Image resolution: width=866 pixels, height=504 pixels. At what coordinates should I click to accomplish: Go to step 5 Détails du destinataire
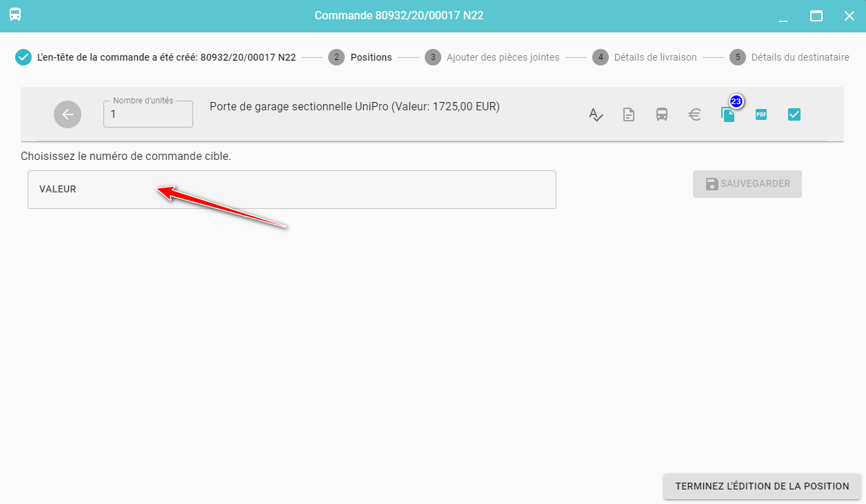tap(789, 57)
